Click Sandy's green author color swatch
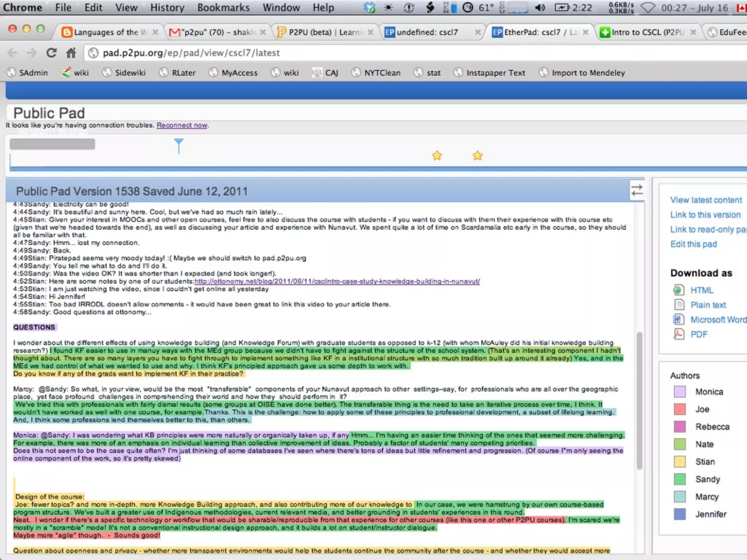The image size is (747, 560). point(680,479)
